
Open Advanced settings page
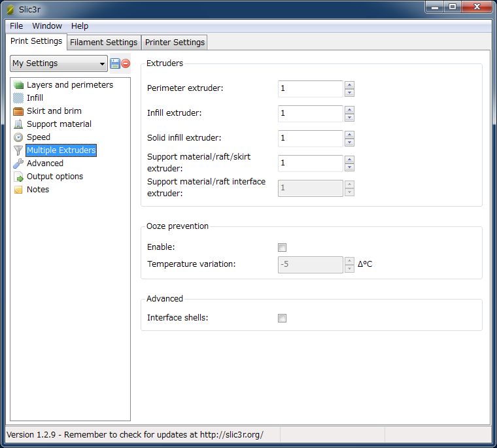coord(45,164)
